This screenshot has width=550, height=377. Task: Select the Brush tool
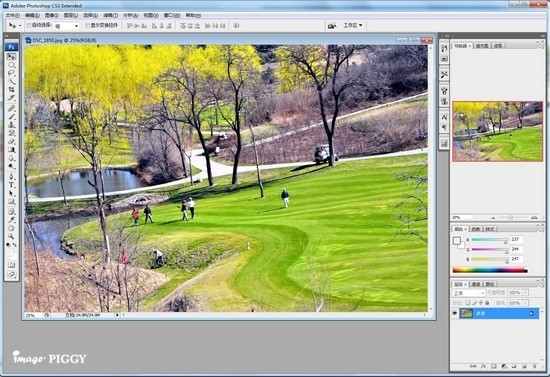pyautogui.click(x=11, y=116)
